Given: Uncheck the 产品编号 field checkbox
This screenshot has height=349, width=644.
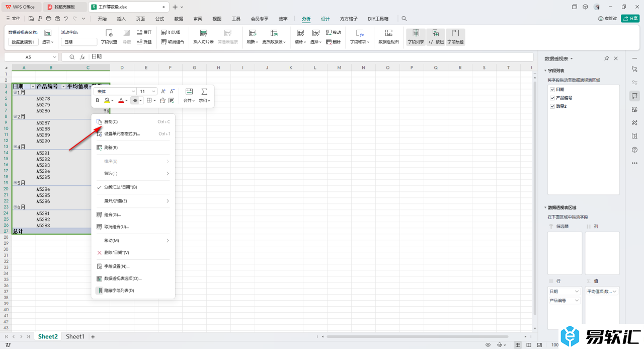Looking at the screenshot, I should pyautogui.click(x=552, y=98).
